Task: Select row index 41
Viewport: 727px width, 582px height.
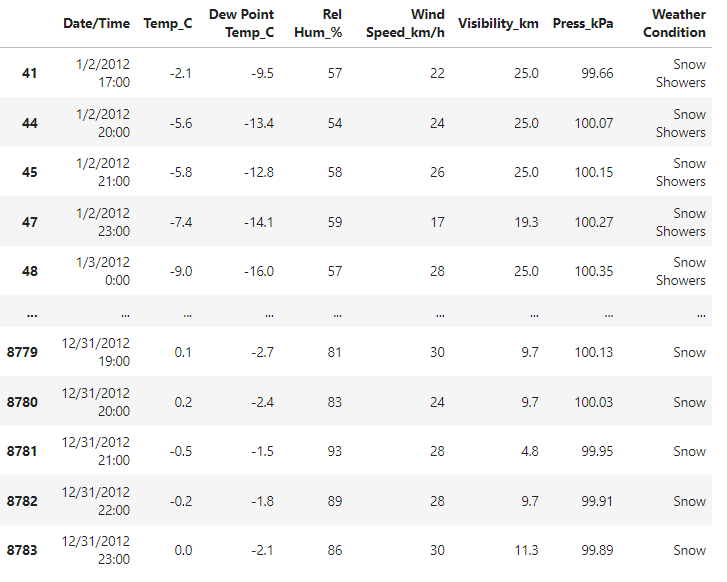Action: [x=29, y=73]
